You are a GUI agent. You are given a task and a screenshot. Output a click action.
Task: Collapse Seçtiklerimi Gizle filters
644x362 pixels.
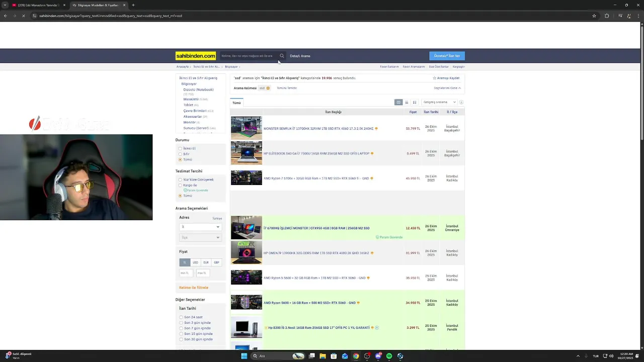(447, 88)
